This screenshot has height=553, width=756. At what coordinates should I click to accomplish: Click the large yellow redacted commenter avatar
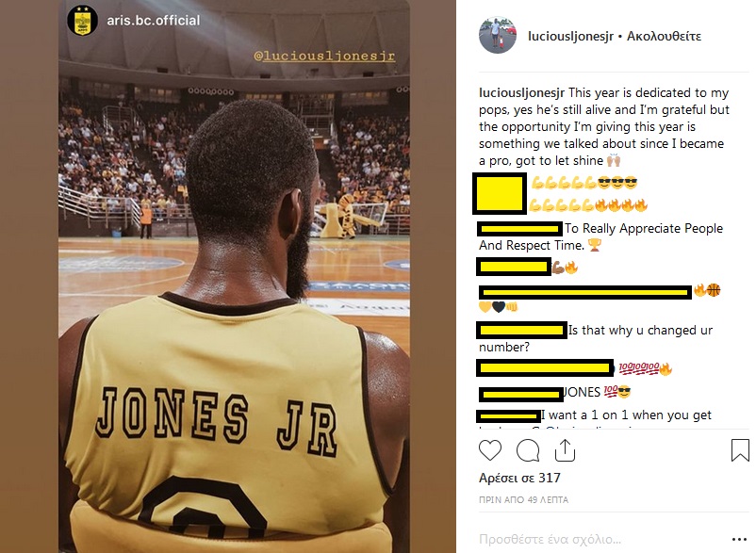500,194
